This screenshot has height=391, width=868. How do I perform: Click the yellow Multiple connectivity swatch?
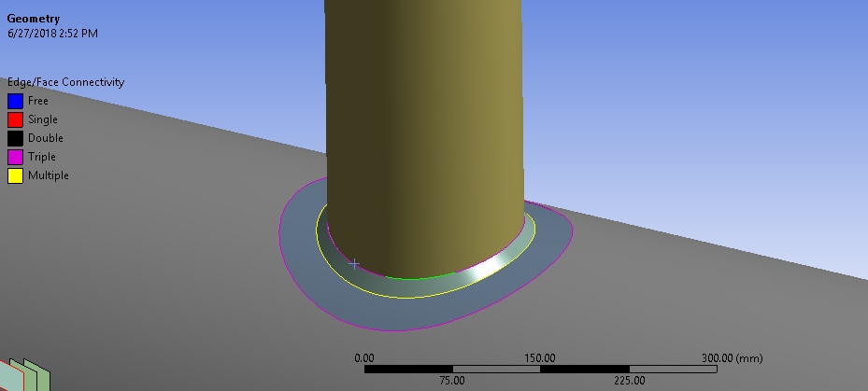(16, 175)
